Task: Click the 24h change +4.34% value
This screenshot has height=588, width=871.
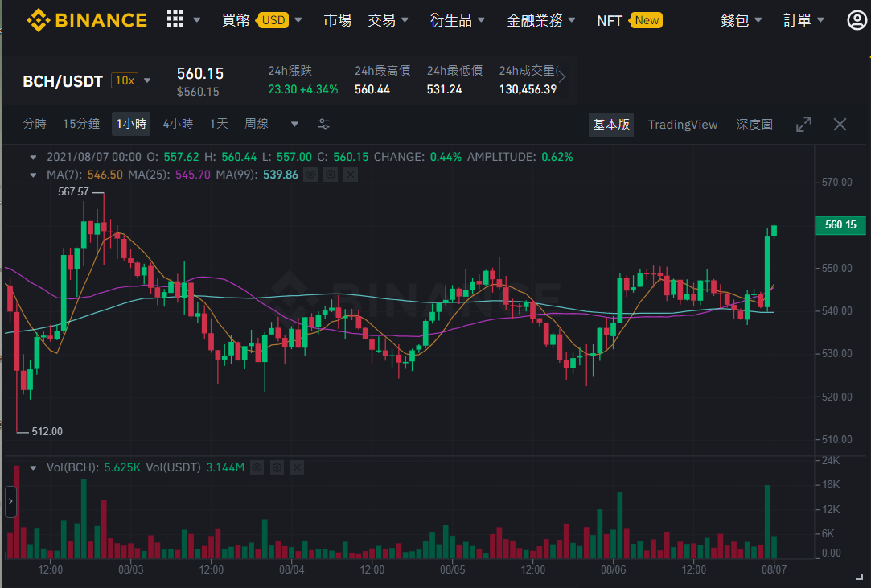Action: pyautogui.click(x=318, y=89)
